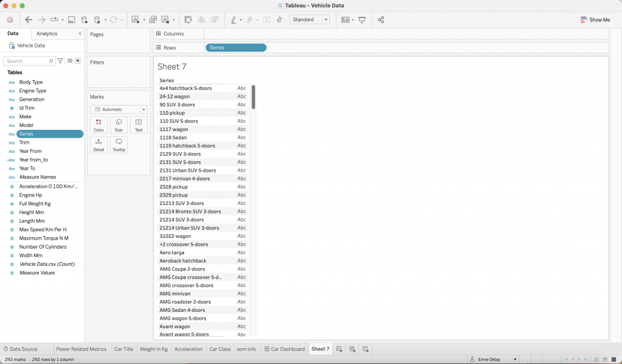Toggle the Show Me panel
This screenshot has width=622, height=364.
[595, 20]
